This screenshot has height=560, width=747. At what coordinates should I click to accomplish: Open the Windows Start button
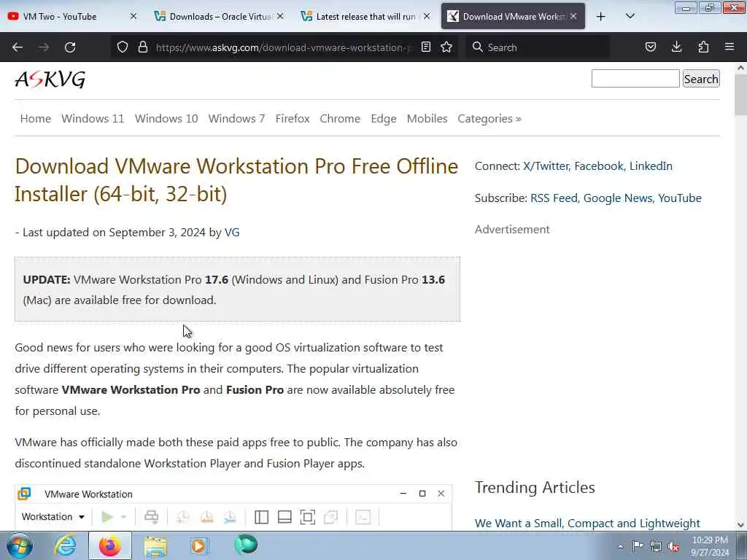pos(20,545)
